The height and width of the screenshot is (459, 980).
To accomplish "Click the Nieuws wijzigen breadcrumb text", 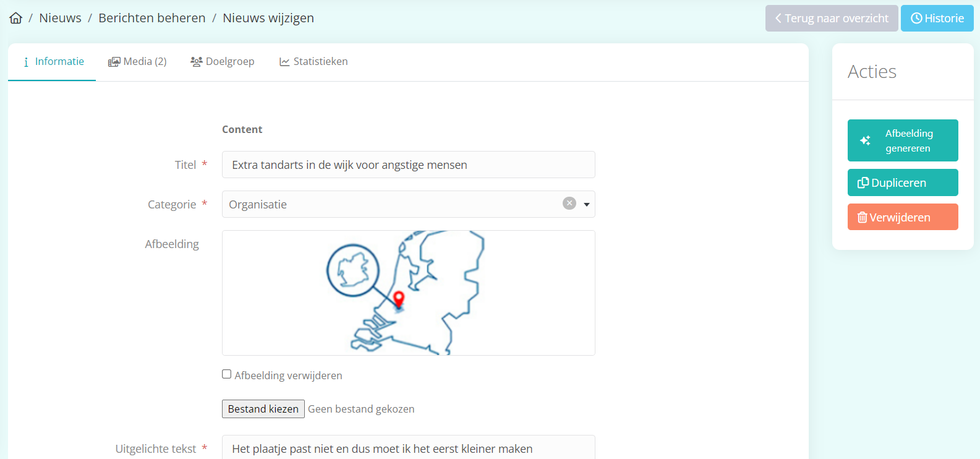I will 268,18.
